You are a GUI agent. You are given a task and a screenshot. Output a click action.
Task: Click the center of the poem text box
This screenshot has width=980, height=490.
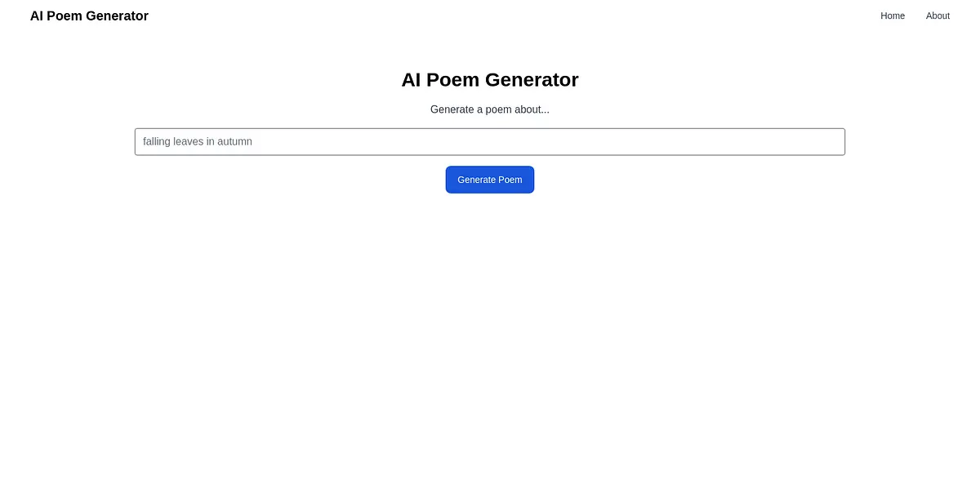click(x=490, y=141)
